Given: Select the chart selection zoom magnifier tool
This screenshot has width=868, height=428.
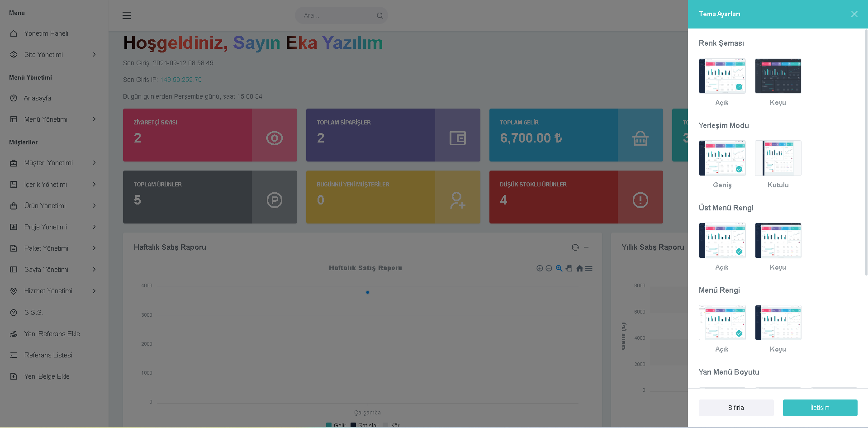Looking at the screenshot, I should [x=559, y=268].
